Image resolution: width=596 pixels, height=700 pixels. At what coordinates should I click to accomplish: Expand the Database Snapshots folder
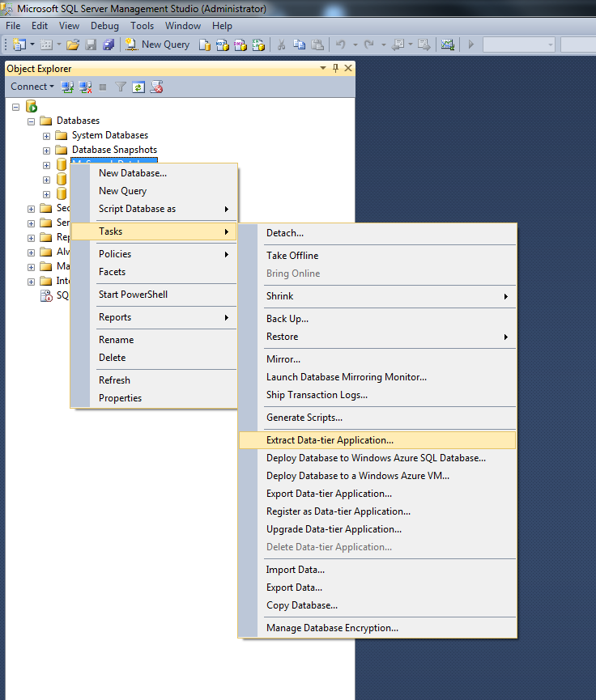pos(46,151)
